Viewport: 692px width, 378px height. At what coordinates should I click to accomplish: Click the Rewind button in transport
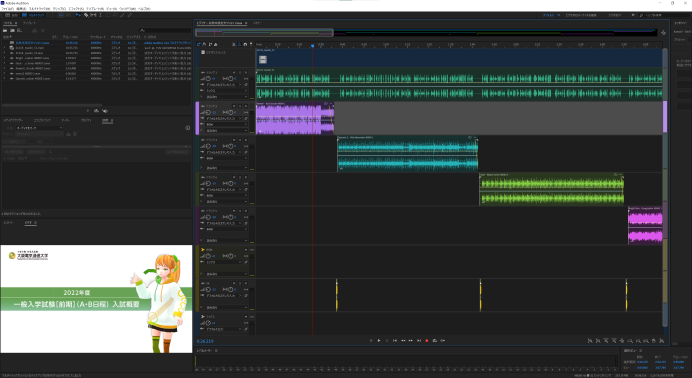[x=403, y=341]
